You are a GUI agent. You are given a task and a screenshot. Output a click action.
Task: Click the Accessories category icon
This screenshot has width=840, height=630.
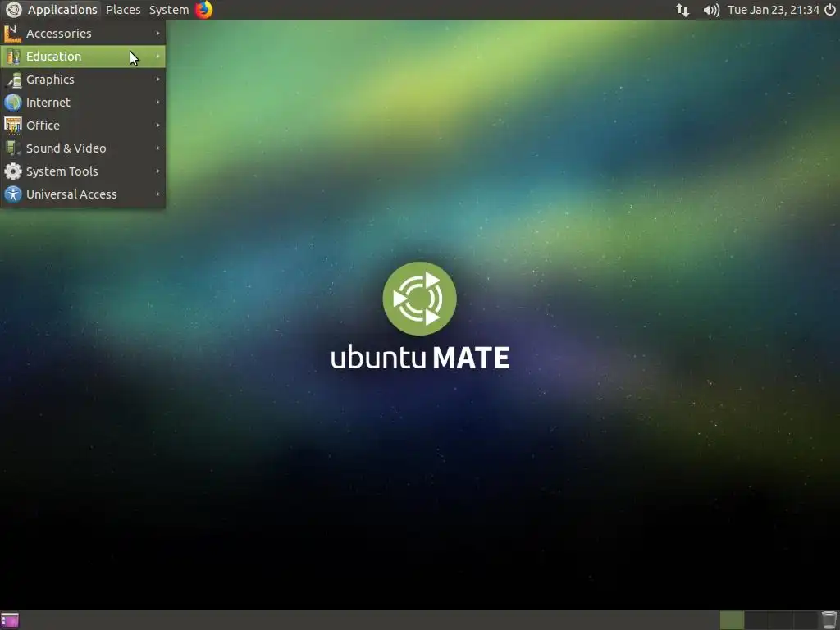pyautogui.click(x=13, y=34)
